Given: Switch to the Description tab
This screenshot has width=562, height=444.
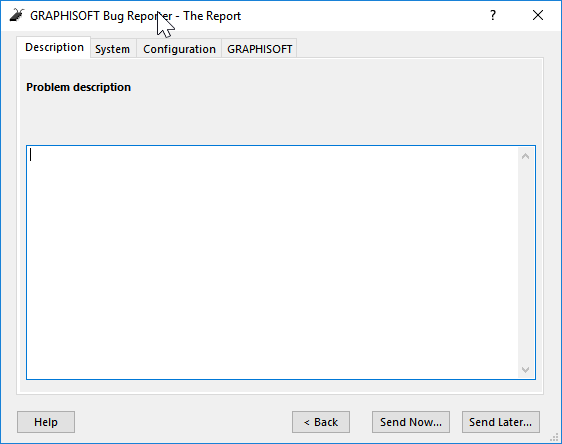Looking at the screenshot, I should click(x=54, y=47).
